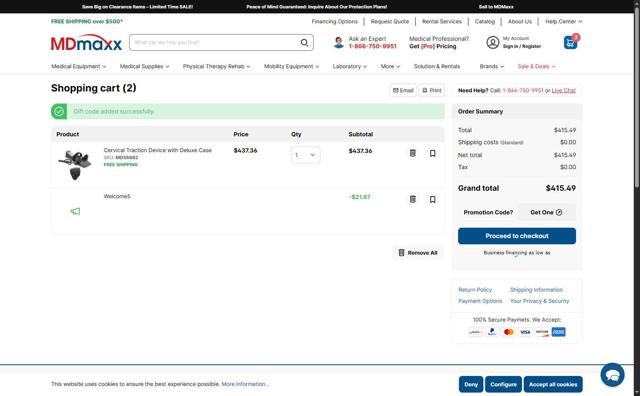Click the Email cart button

point(403,90)
